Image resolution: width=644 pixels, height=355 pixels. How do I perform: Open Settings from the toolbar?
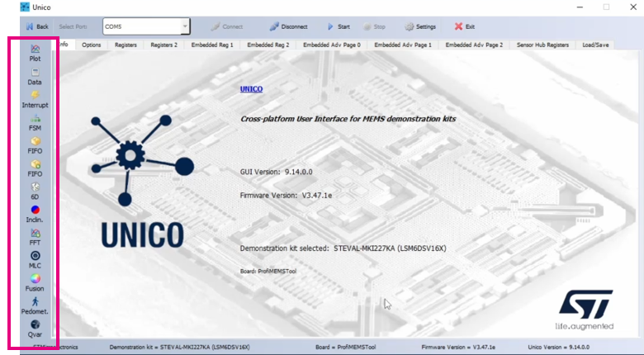click(420, 26)
